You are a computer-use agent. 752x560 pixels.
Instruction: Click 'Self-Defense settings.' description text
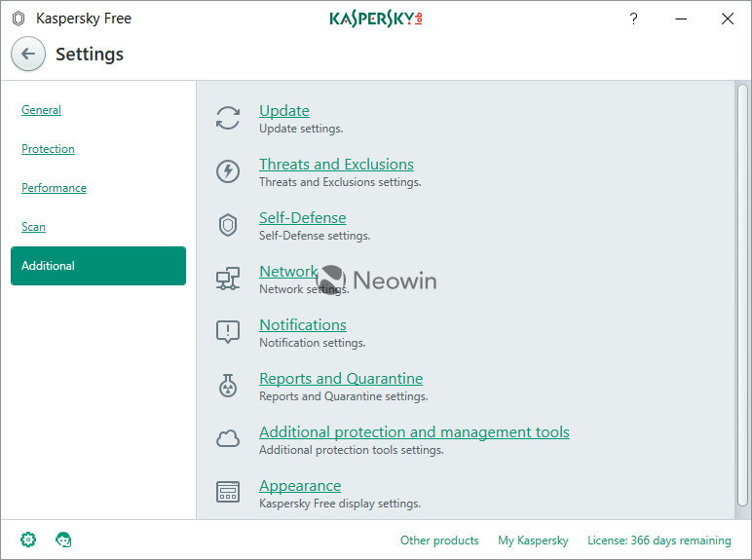coord(315,236)
